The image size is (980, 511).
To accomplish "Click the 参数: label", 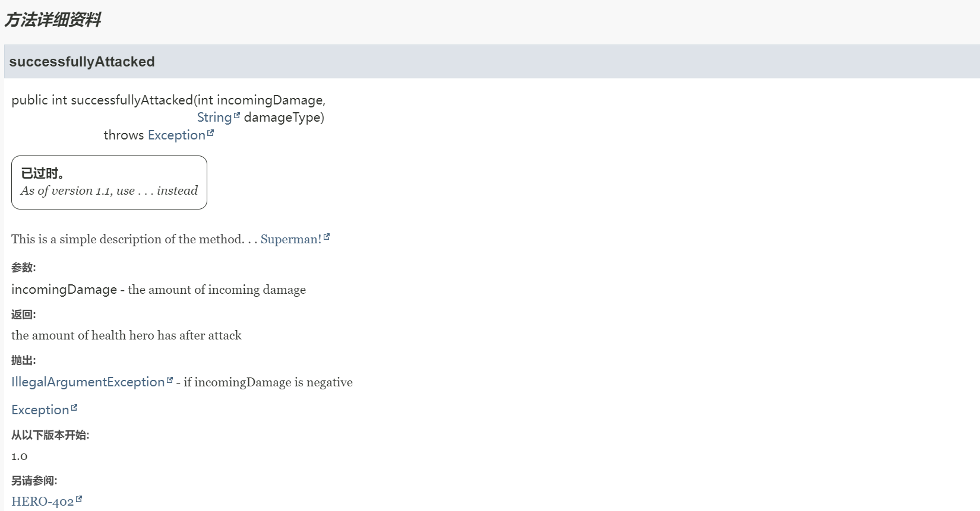I will [x=24, y=268].
